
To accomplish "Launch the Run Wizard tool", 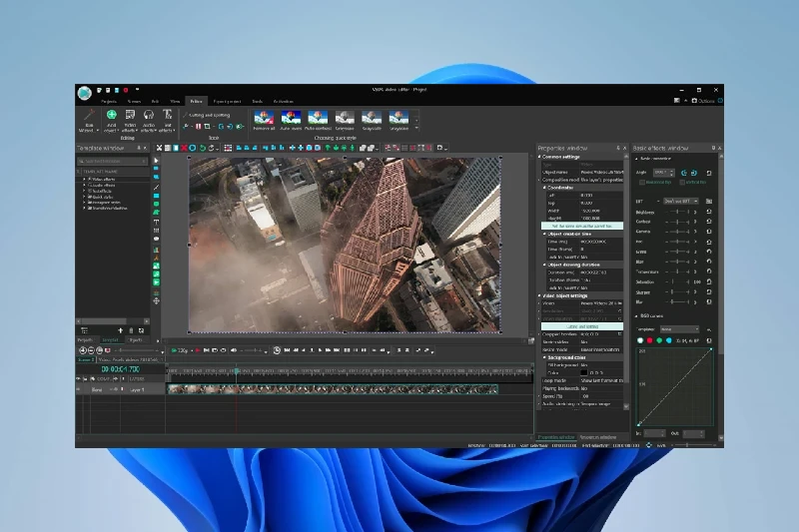I will (89, 121).
